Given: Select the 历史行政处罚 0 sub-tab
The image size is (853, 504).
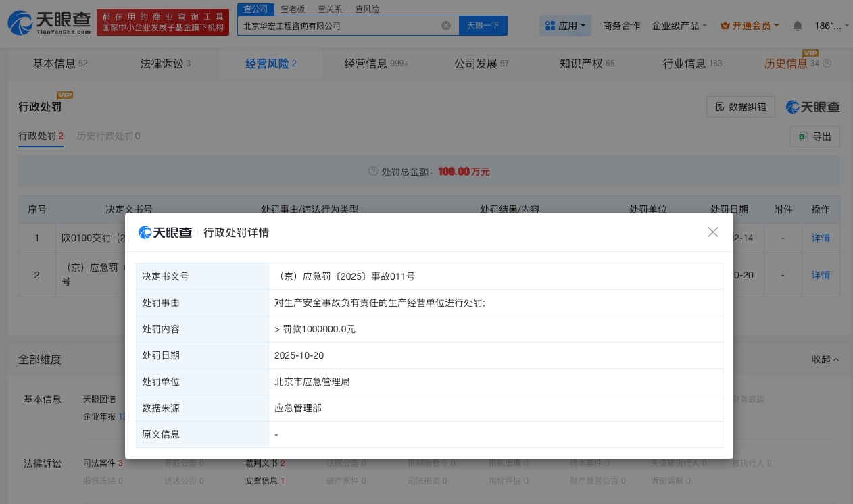Looking at the screenshot, I should (108, 136).
